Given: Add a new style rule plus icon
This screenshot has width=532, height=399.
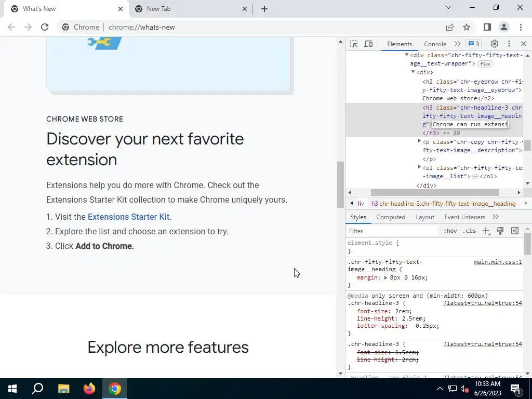Looking at the screenshot, I should point(486,231).
